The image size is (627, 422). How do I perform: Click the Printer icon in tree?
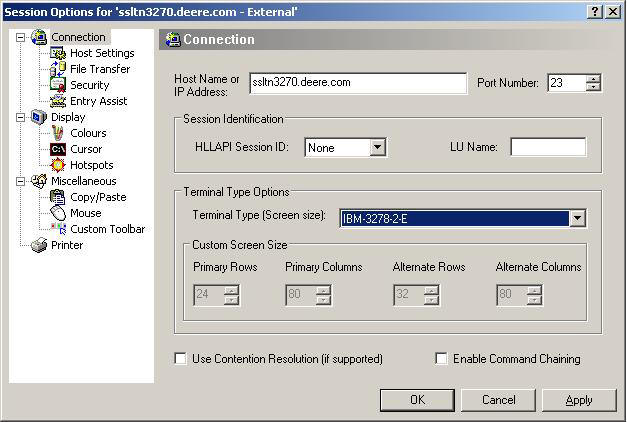39,245
